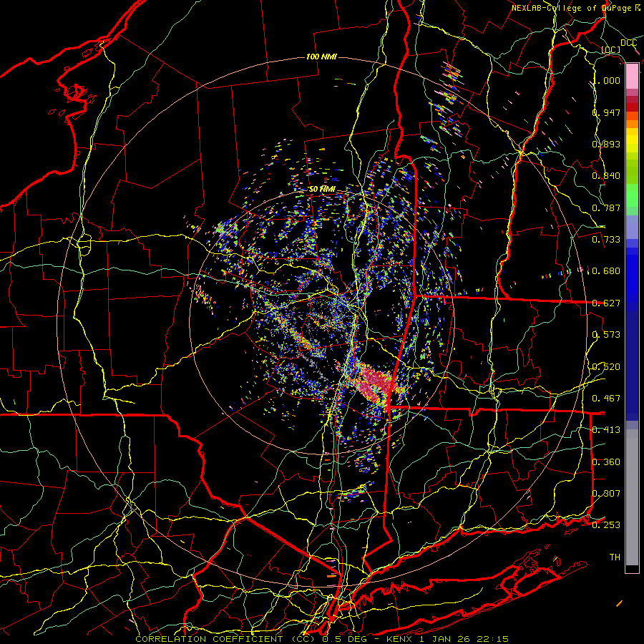Select the 0.467 scale value
The width and height of the screenshot is (644, 644).
click(606, 399)
